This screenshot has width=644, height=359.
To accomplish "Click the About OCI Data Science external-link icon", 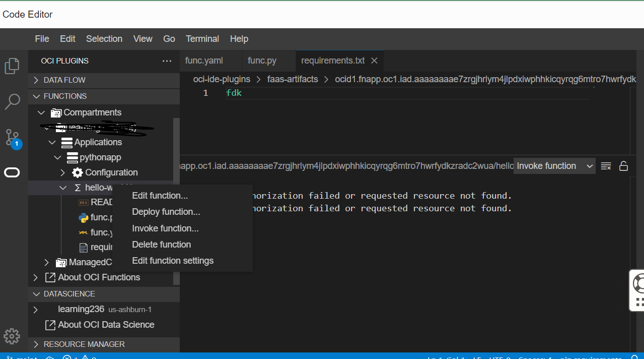I will pos(50,325).
